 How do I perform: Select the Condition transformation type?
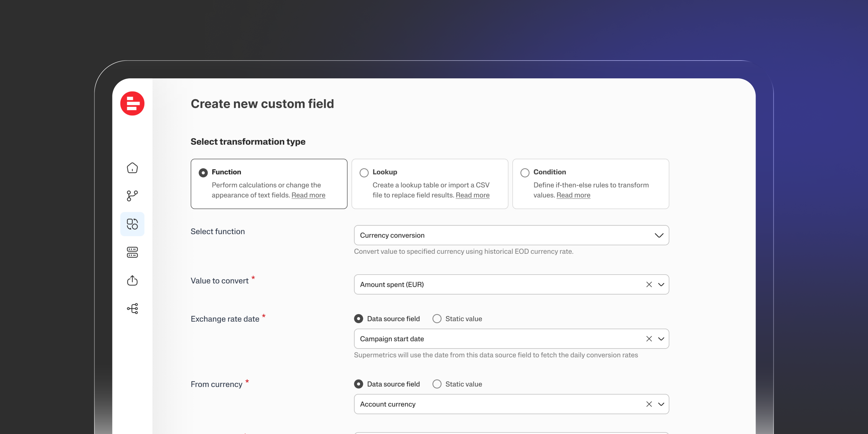[525, 172]
